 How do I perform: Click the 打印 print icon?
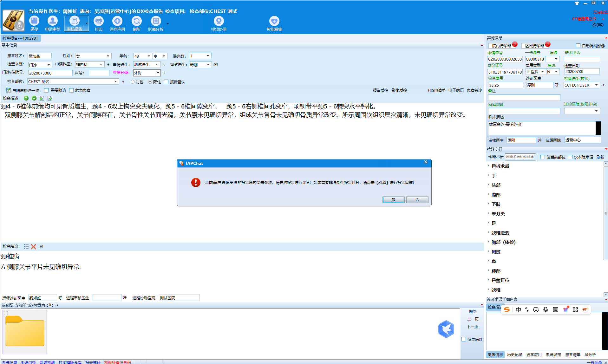99,21
